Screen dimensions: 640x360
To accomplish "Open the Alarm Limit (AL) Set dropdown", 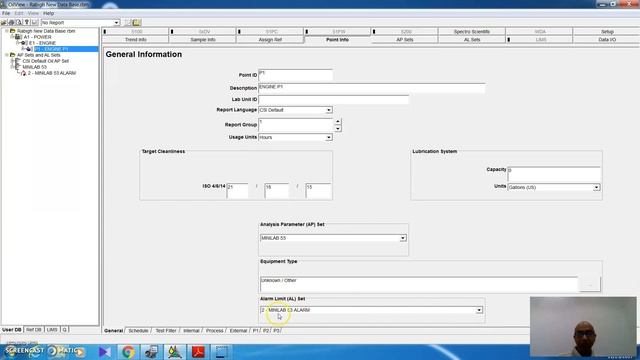I will (479, 310).
